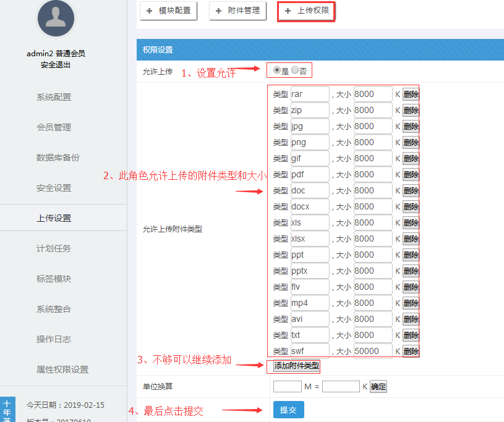Viewport: 504px width, 422px height.
Task: Open 属性权限设置 sidebar item
Action: 62,369
